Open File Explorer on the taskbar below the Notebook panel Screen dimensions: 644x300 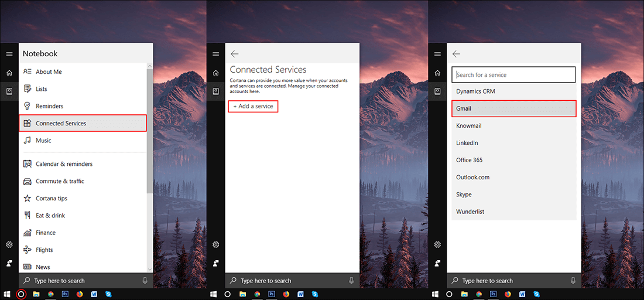point(36,294)
